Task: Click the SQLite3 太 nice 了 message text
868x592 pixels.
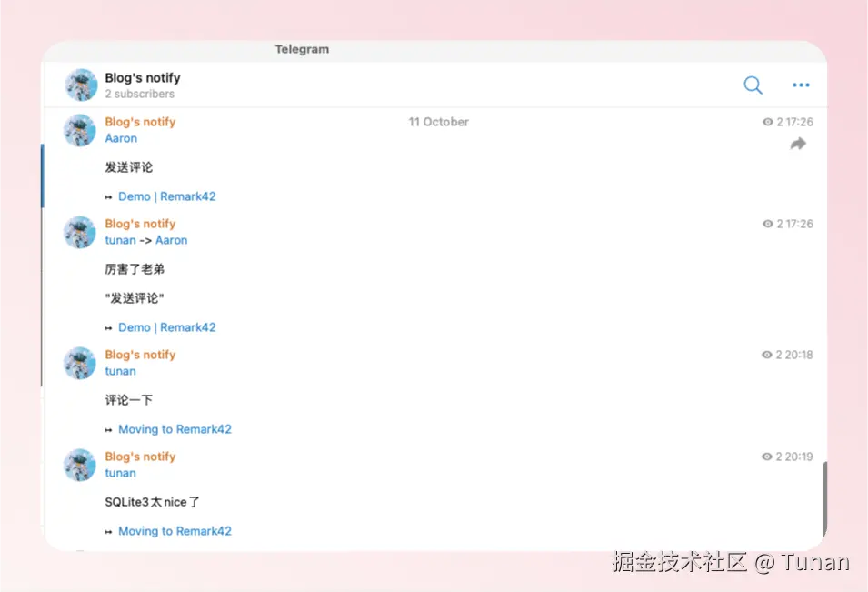Action: tap(152, 502)
